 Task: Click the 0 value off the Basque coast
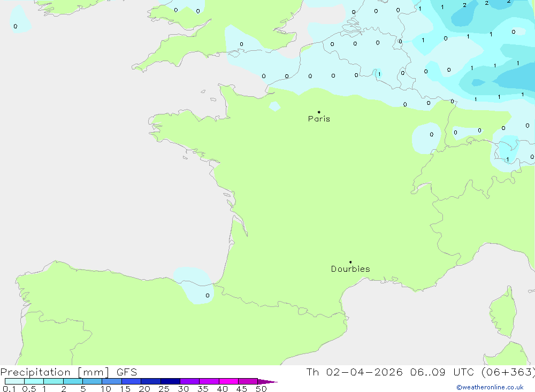click(208, 295)
